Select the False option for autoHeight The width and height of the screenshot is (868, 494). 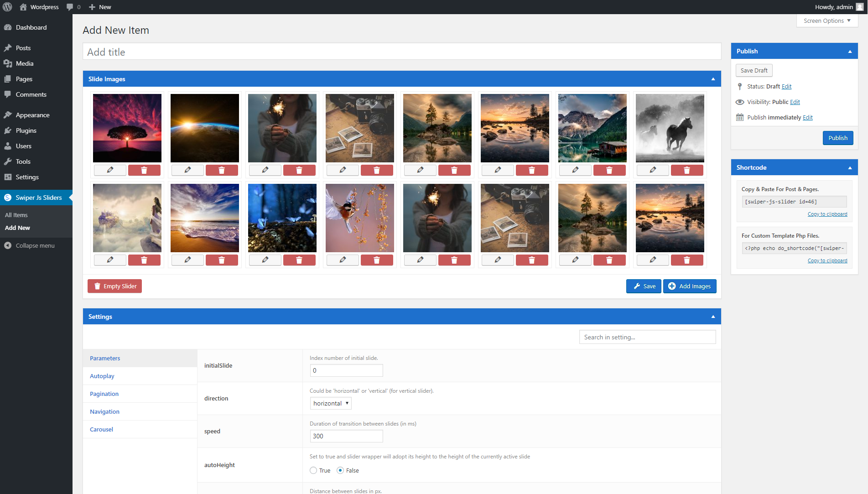[340, 470]
